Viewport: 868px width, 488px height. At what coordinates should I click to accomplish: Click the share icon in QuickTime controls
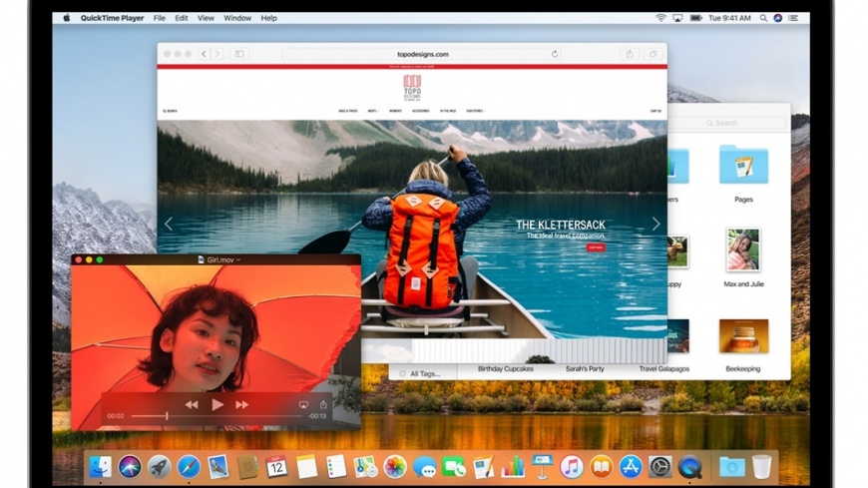point(323,404)
